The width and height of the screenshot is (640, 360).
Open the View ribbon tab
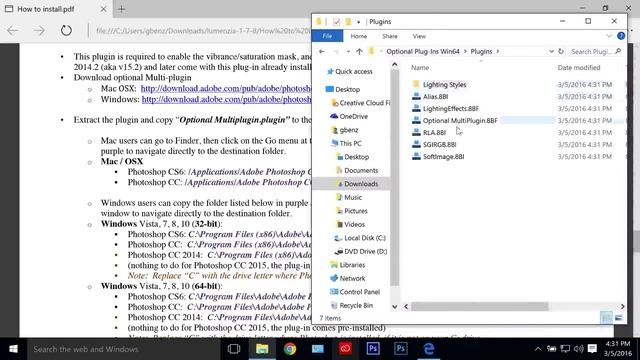(x=419, y=36)
